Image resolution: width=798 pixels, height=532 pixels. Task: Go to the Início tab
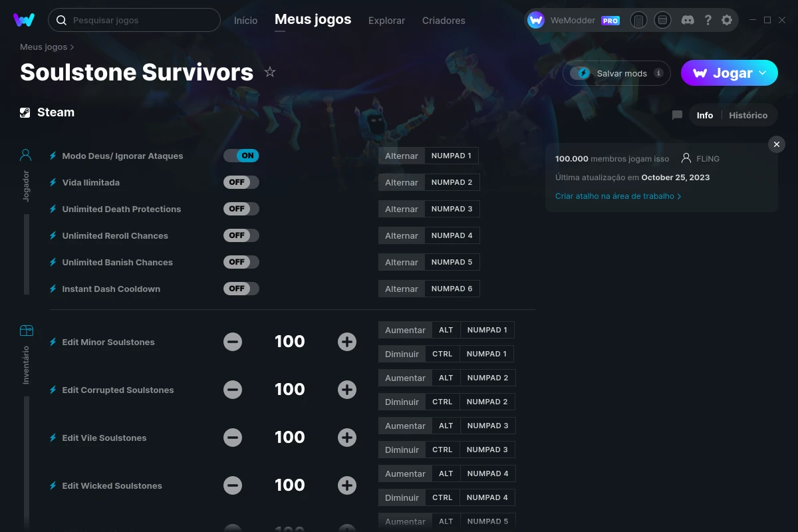(x=246, y=21)
